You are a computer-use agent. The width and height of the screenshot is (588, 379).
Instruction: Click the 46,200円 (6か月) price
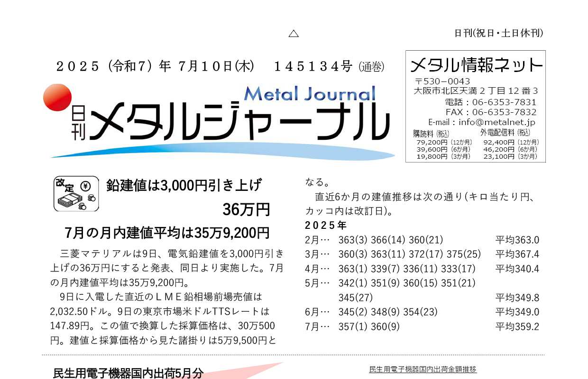tap(510, 149)
